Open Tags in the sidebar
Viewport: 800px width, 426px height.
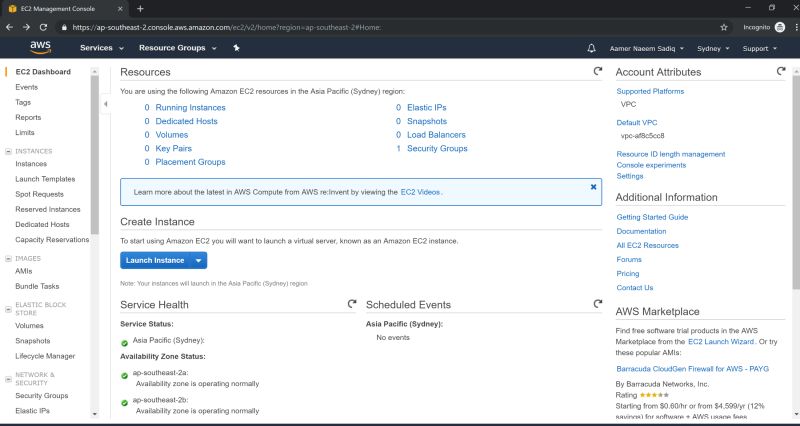coord(23,102)
